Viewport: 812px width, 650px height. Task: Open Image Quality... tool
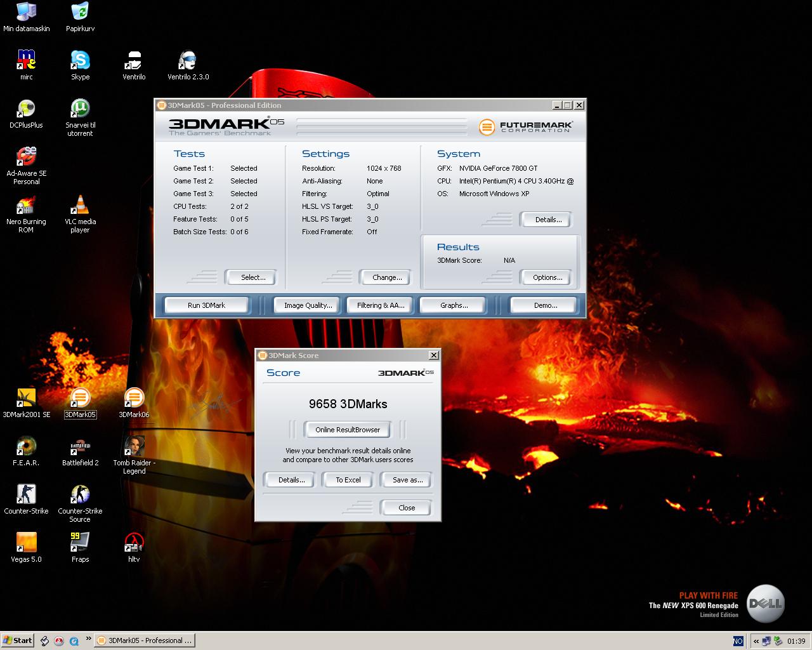pos(308,305)
